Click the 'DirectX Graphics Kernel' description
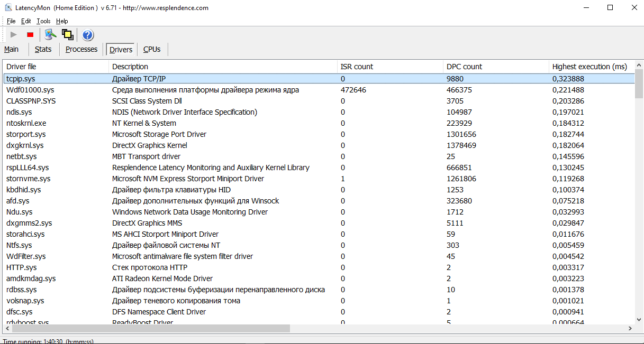Viewport: 644px width, 344px height. point(150,145)
